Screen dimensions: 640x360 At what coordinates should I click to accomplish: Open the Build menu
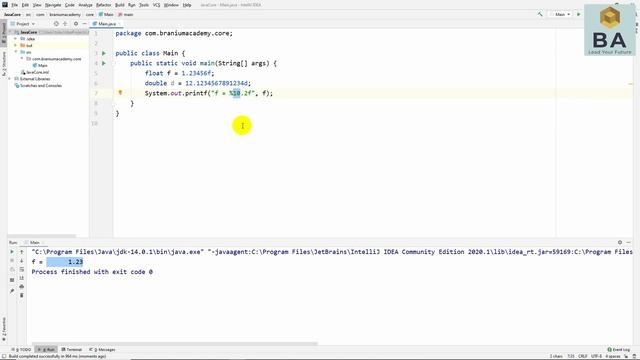click(x=119, y=5)
